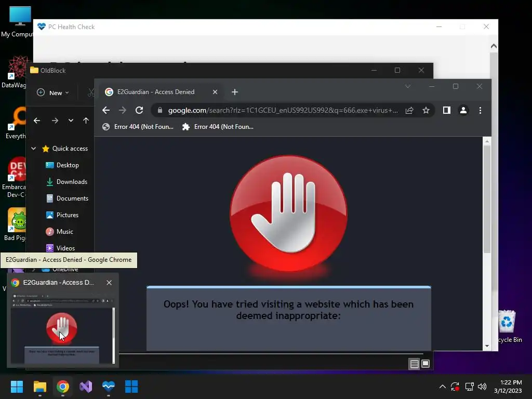Open network status tray icon
The width and height of the screenshot is (532, 399).
[x=469, y=387]
